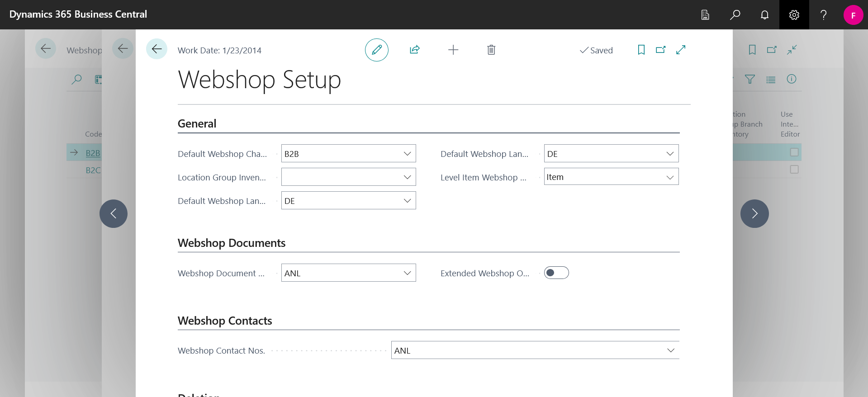Click the previous record round arrow button
868x397 pixels.
click(114, 213)
